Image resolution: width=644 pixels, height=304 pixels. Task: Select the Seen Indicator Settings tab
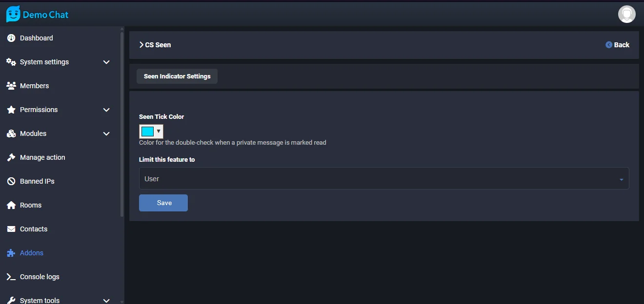pyautogui.click(x=177, y=76)
